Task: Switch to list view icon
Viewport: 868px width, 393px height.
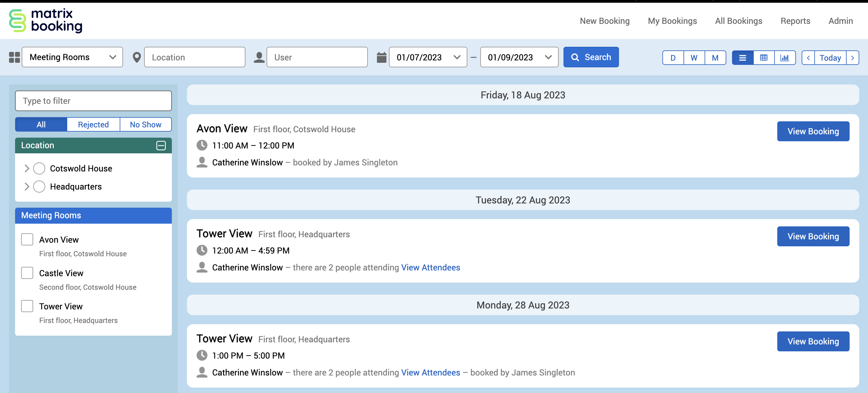Action: (742, 58)
